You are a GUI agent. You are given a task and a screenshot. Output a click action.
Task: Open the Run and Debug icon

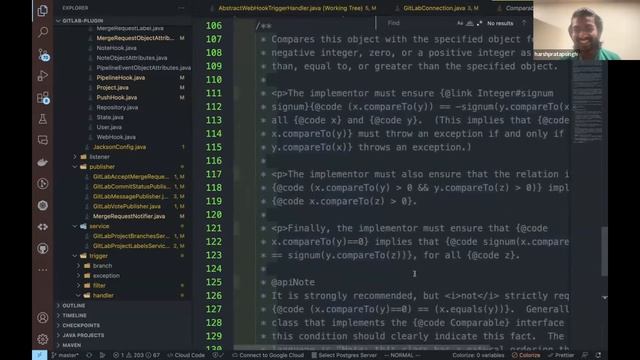click(42, 76)
